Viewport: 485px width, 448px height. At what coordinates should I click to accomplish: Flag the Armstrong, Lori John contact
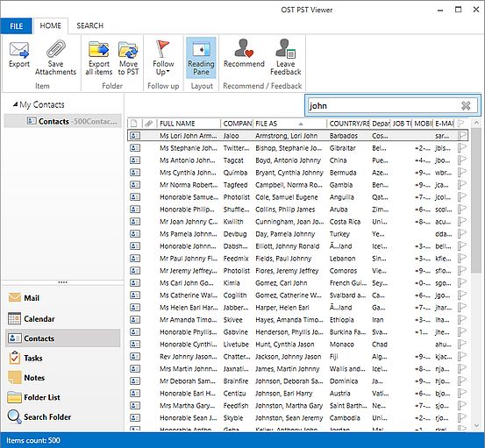pos(462,135)
